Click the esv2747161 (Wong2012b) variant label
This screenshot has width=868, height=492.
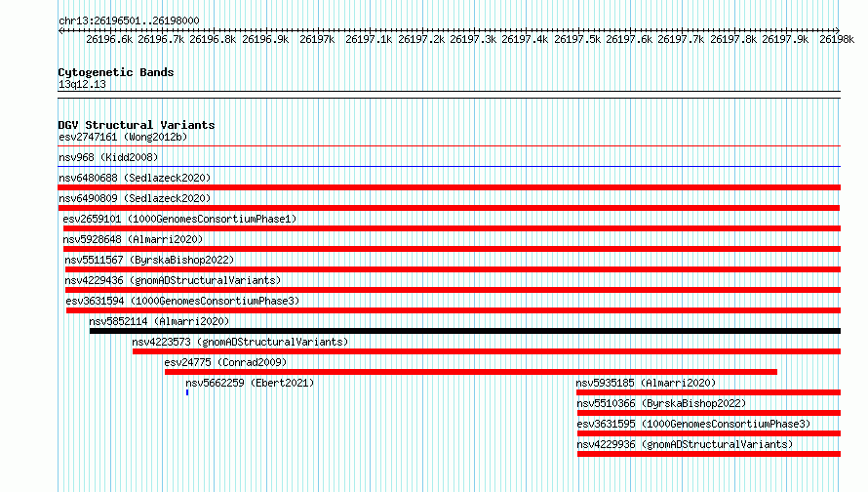(x=123, y=137)
